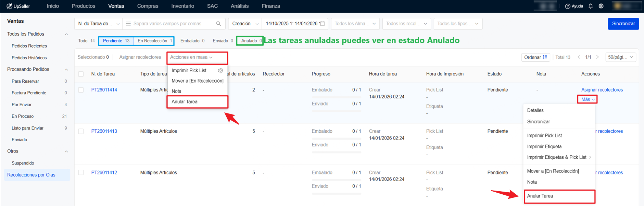Switch to the Pendiente tab
Image resolution: width=644 pixels, height=206 pixels.
click(116, 41)
